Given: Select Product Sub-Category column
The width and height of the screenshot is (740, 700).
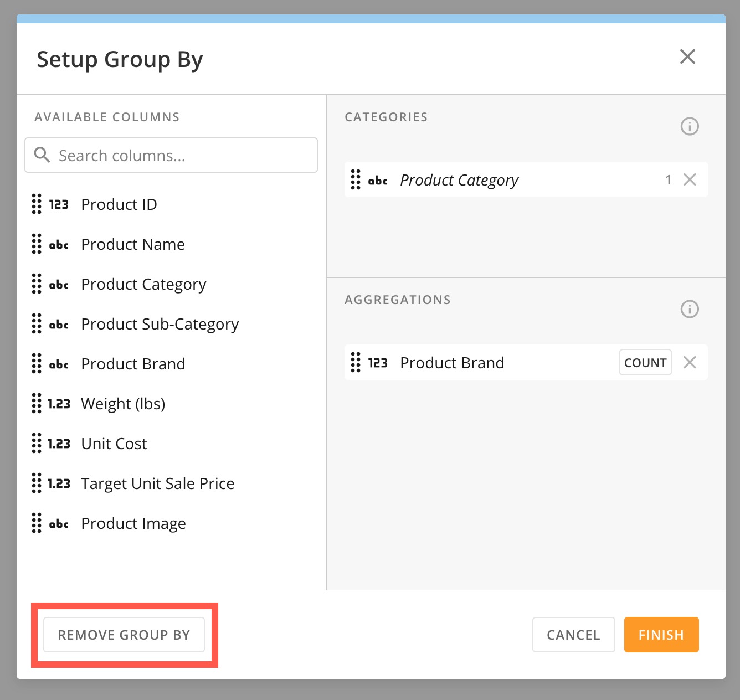Looking at the screenshot, I should pyautogui.click(x=160, y=324).
